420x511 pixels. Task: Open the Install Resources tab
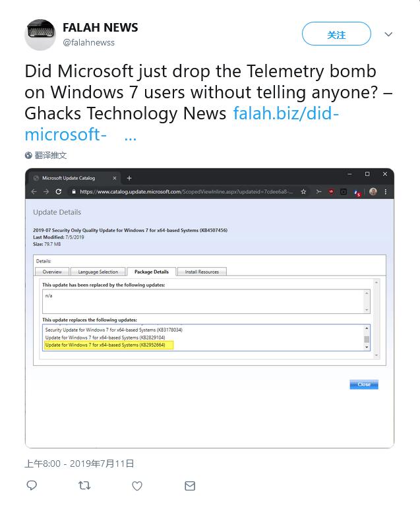tap(202, 272)
